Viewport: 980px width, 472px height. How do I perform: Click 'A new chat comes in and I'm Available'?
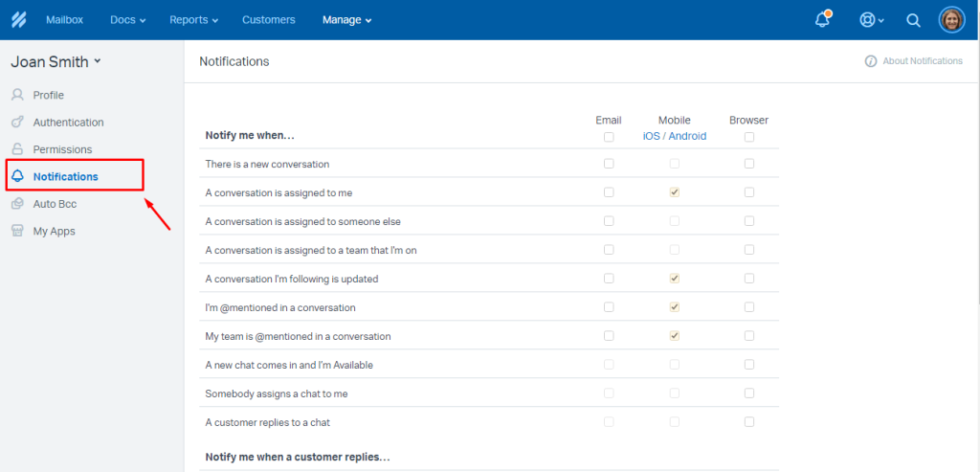click(x=289, y=365)
